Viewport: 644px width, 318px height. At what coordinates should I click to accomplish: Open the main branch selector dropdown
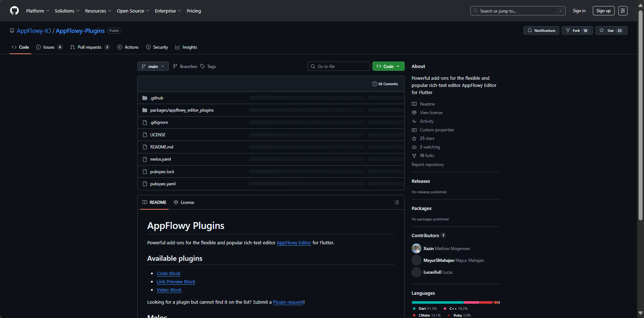(153, 67)
